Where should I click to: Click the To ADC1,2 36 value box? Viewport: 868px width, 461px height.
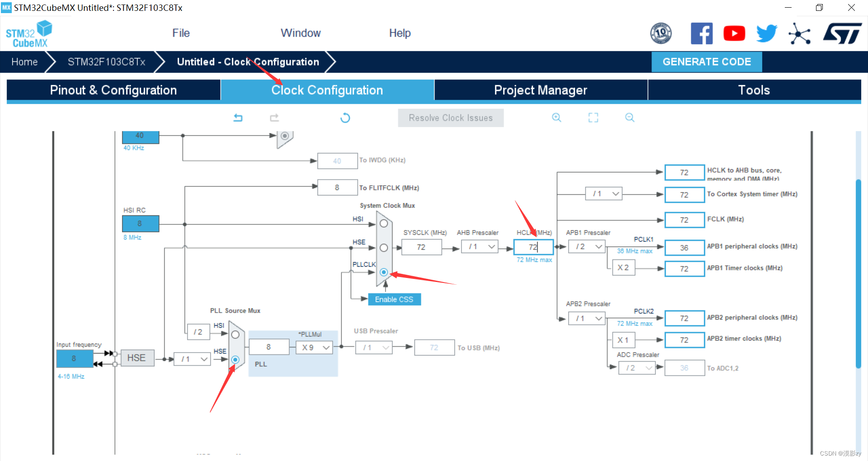click(x=684, y=368)
